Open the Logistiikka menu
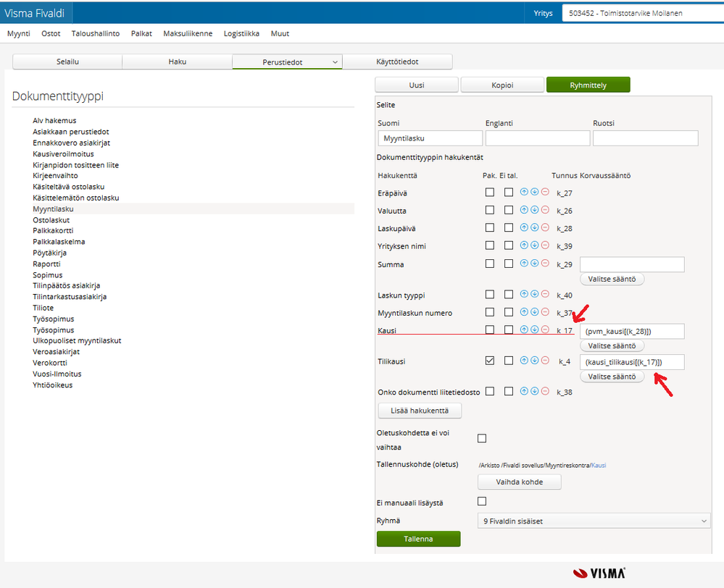The height and width of the screenshot is (588, 724). pyautogui.click(x=241, y=34)
